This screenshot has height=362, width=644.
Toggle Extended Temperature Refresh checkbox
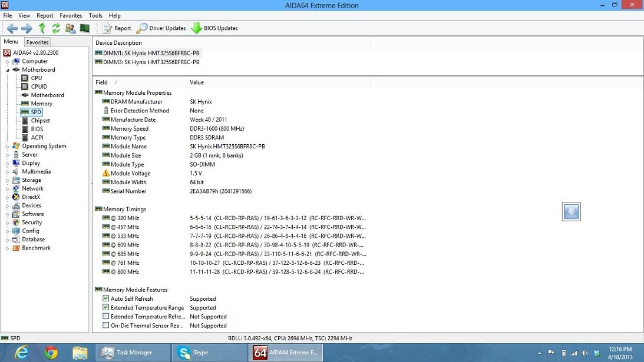click(105, 317)
